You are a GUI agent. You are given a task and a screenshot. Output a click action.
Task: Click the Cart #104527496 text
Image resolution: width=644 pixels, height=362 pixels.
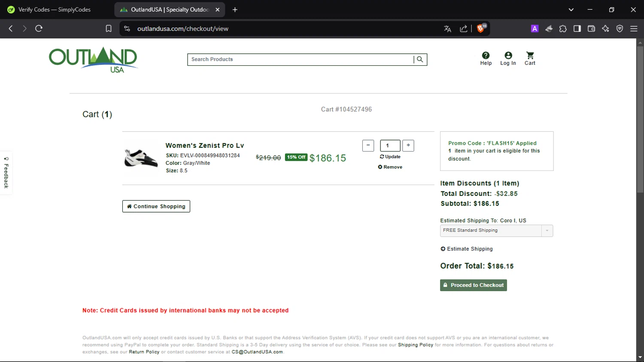coord(346,110)
